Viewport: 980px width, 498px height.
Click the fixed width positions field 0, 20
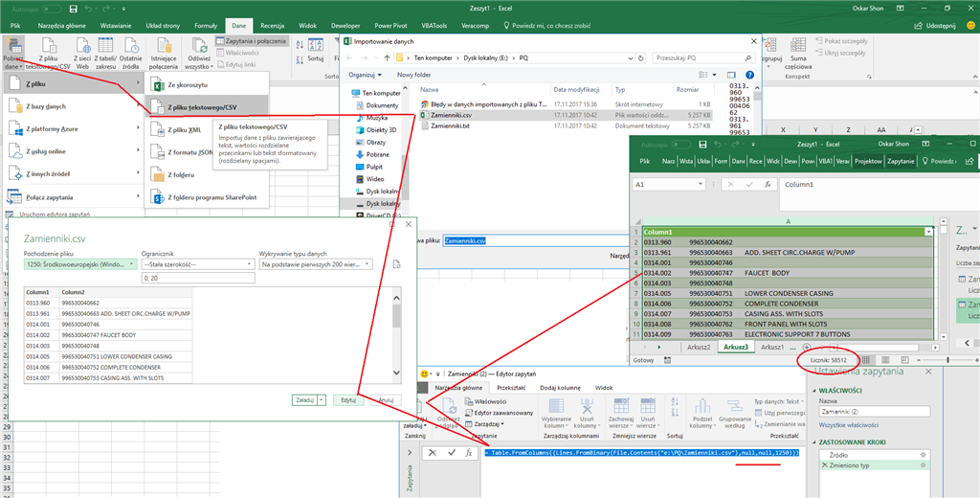click(x=197, y=278)
